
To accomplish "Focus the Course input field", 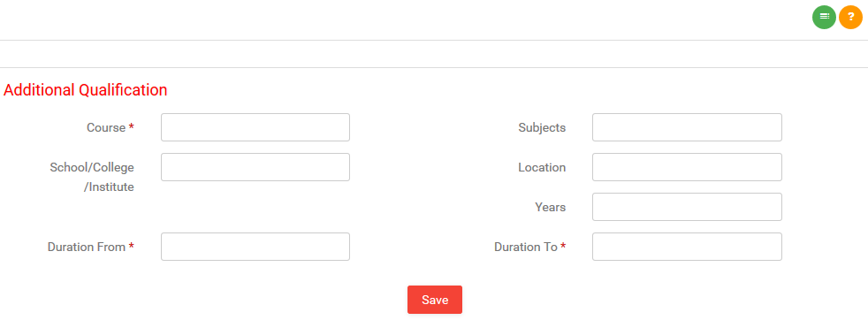I will point(255,127).
